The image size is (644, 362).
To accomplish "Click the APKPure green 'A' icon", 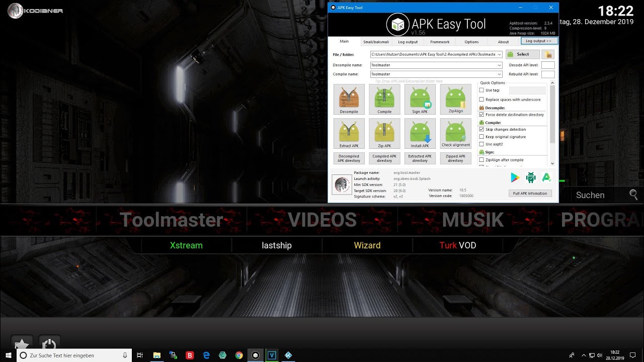I will pos(546,177).
